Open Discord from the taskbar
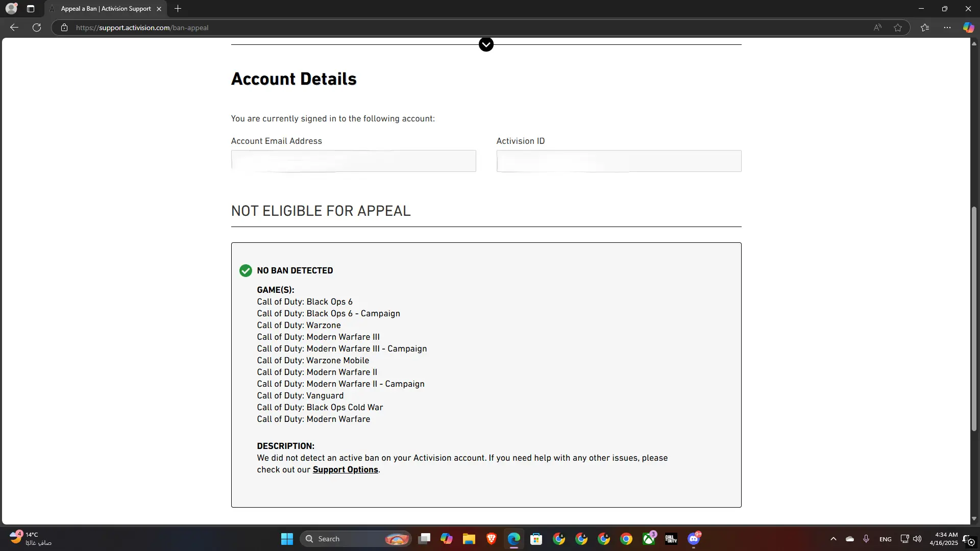The width and height of the screenshot is (980, 551). [694, 539]
